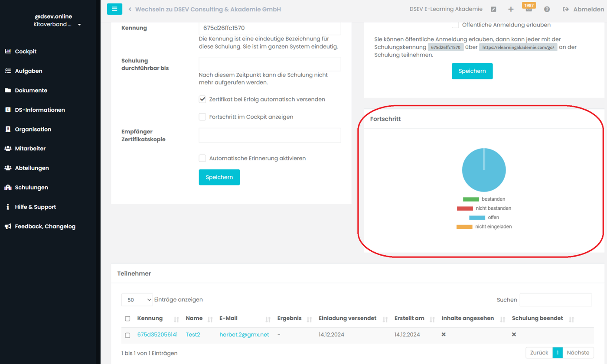Uncheck Zertifikat bei Erfolg automatisch versenden
607x364 pixels.
[x=202, y=99]
